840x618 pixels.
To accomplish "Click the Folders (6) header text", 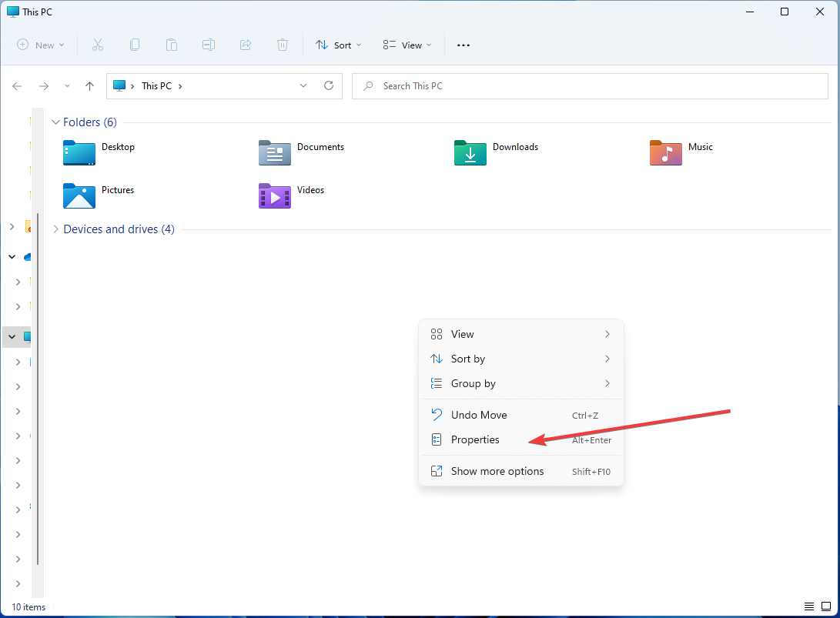I will pyautogui.click(x=90, y=122).
